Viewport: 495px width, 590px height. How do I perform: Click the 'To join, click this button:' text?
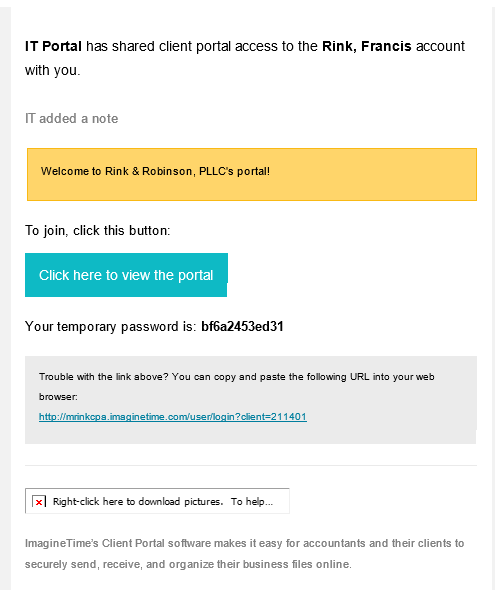98,230
